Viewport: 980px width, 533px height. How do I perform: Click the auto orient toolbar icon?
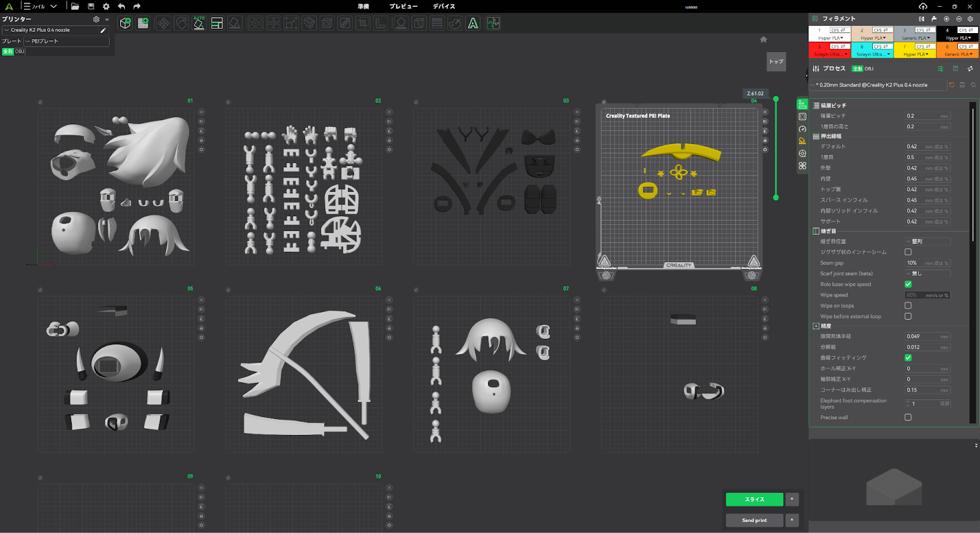pyautogui.click(x=199, y=23)
